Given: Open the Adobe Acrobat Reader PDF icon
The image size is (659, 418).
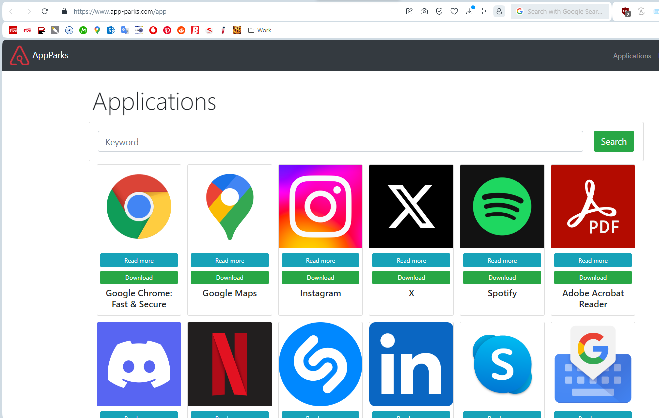Looking at the screenshot, I should point(593,206).
